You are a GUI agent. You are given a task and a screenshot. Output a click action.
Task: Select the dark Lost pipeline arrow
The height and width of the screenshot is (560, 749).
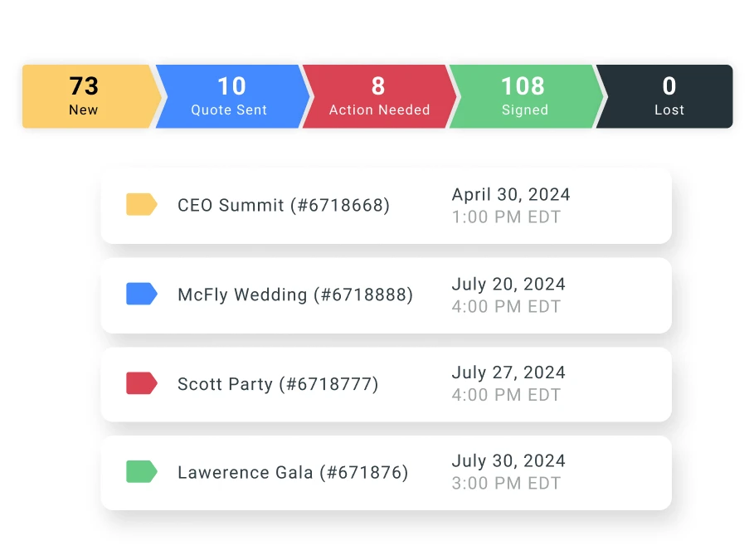(669, 95)
